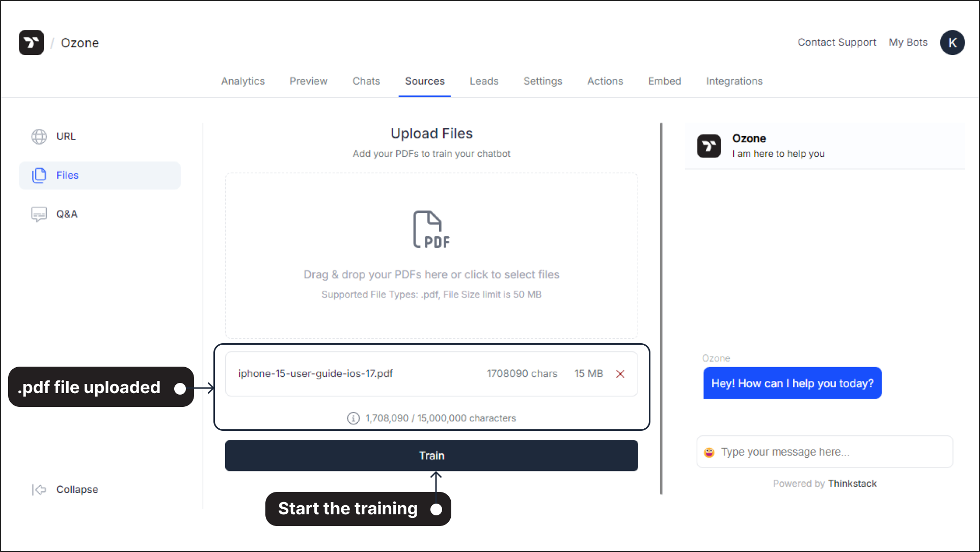Image resolution: width=980 pixels, height=552 pixels.
Task: Click the PDF file type icon
Action: point(431,229)
